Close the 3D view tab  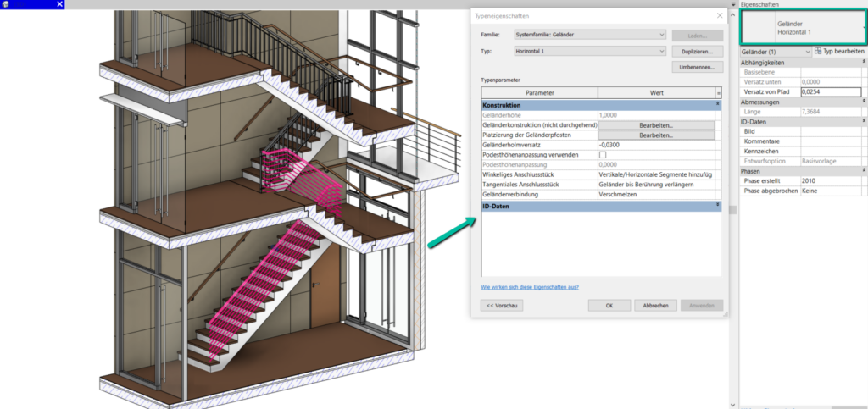pyautogui.click(x=59, y=5)
